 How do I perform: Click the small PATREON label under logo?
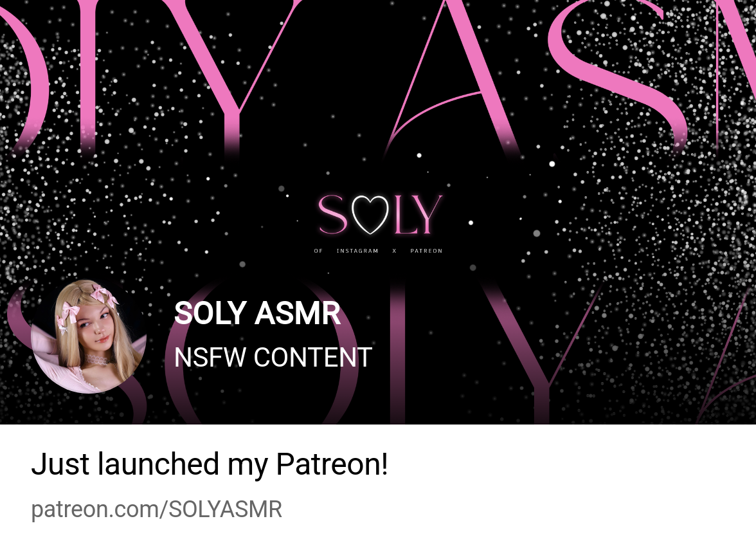(426, 251)
